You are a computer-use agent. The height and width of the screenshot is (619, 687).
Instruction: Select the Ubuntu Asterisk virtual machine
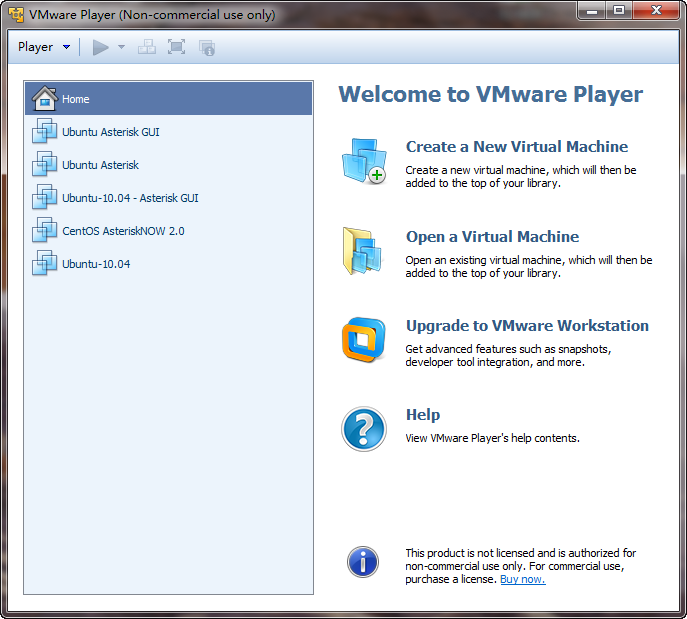169,165
